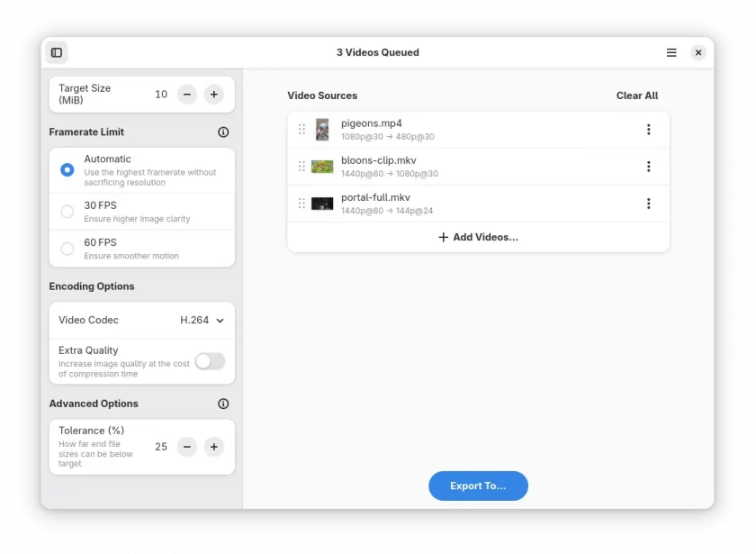Screen dimensions: 756x554
Task: Click Add Videos... row
Action: 478,237
